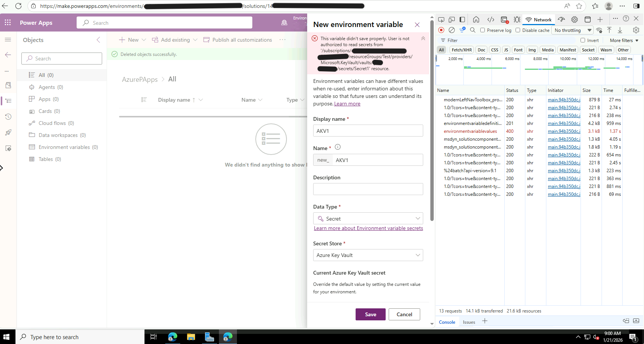Open the Console drawer tab
Image resolution: width=644 pixels, height=344 pixels.
[447, 322]
